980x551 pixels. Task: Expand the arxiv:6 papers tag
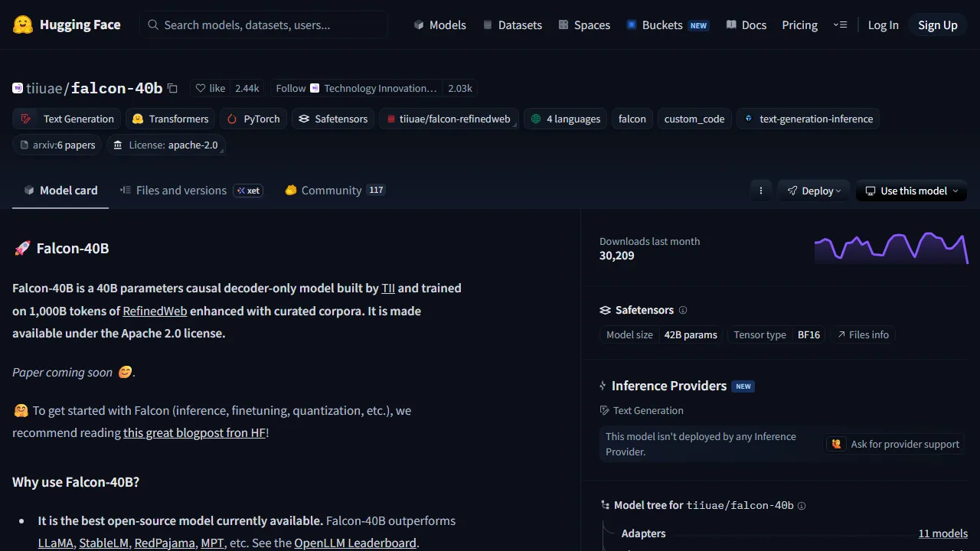[57, 145]
